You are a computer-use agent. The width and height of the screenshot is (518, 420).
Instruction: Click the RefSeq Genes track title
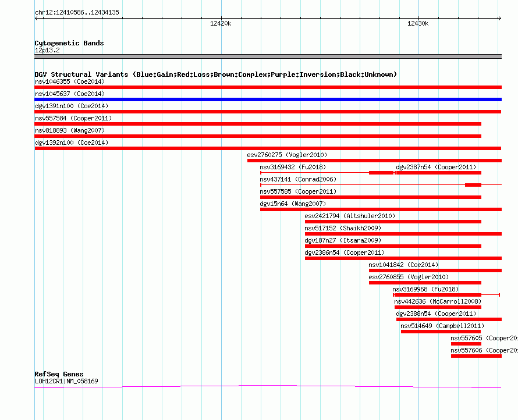[x=59, y=374]
